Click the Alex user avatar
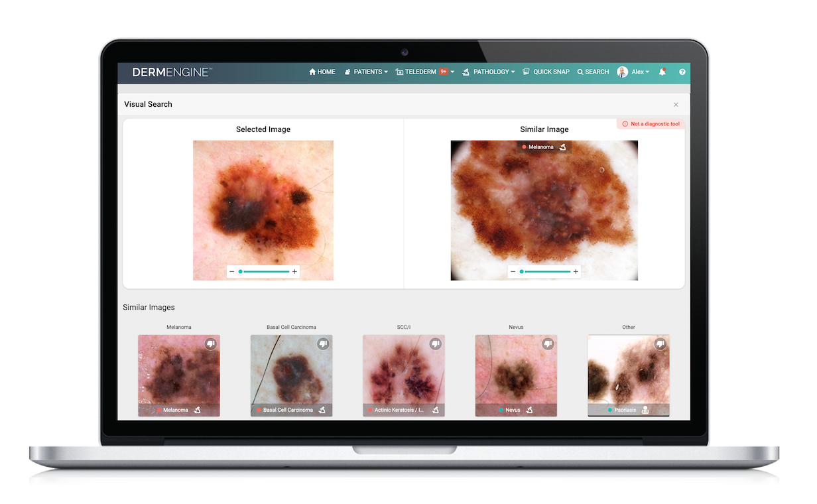 pyautogui.click(x=622, y=72)
